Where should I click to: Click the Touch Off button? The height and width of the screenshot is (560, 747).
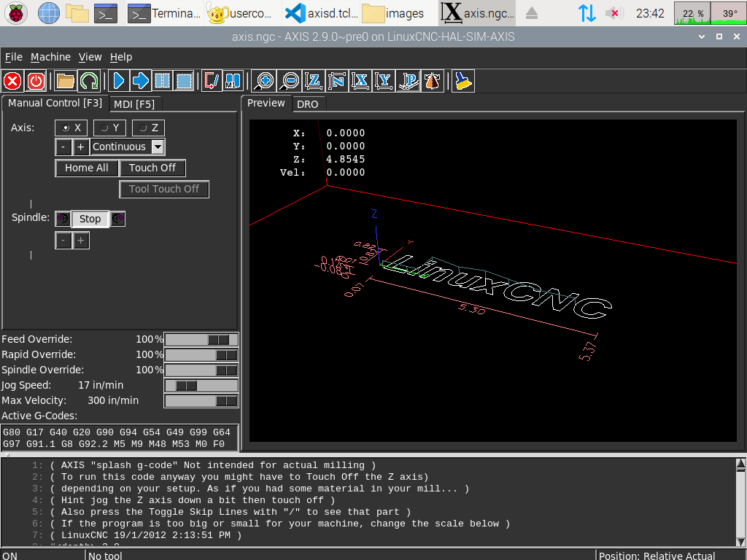tap(152, 168)
